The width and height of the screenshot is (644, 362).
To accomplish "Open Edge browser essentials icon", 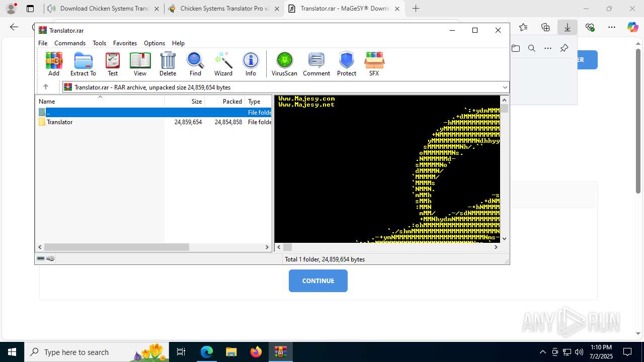I will click(x=590, y=27).
